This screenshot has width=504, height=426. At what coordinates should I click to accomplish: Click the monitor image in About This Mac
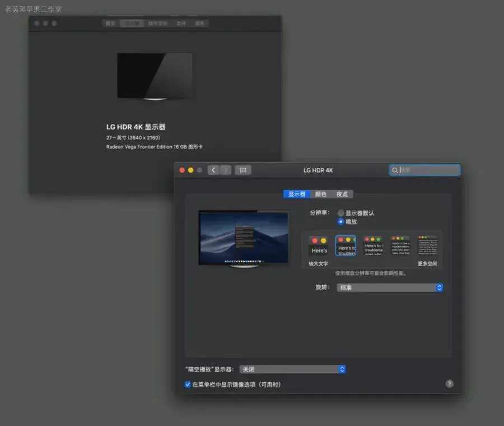pos(155,77)
